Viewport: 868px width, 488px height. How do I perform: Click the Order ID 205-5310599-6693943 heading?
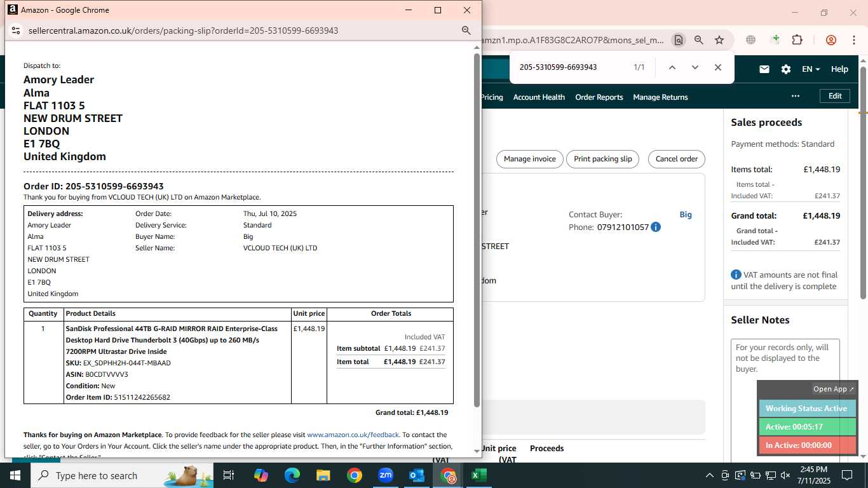point(93,186)
